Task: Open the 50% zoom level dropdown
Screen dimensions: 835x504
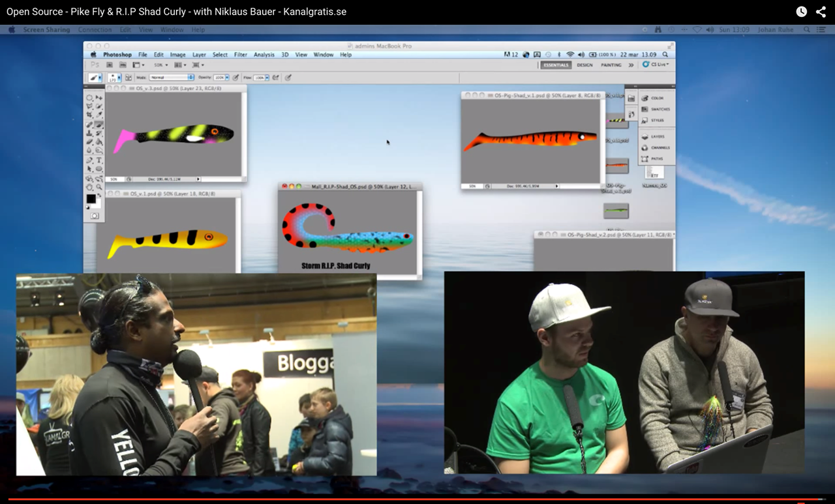Action: point(161,65)
